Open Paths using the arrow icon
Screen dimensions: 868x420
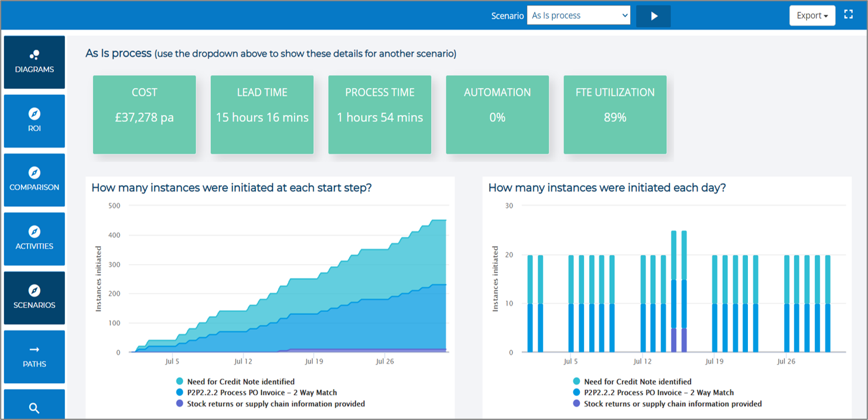[35, 350]
